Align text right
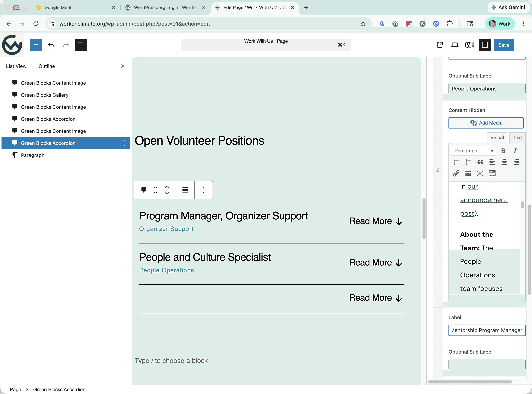 tap(516, 162)
